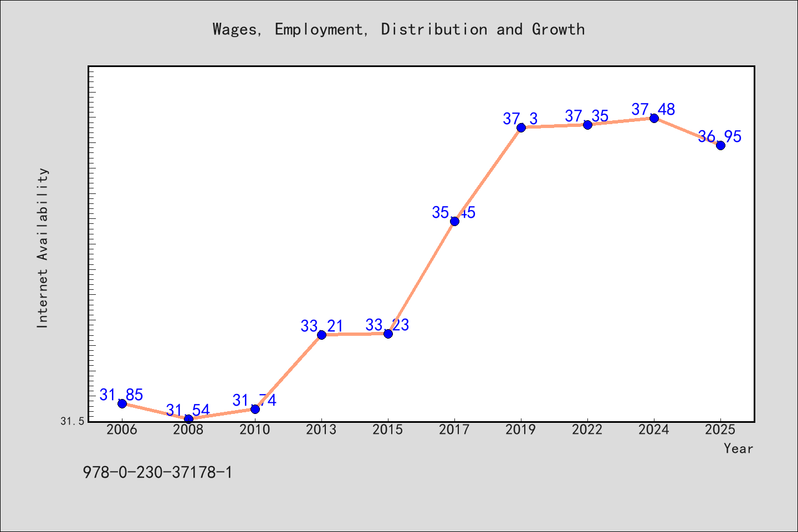Click the 31.85 value label
The width and height of the screenshot is (798, 532).
pyautogui.click(x=121, y=395)
